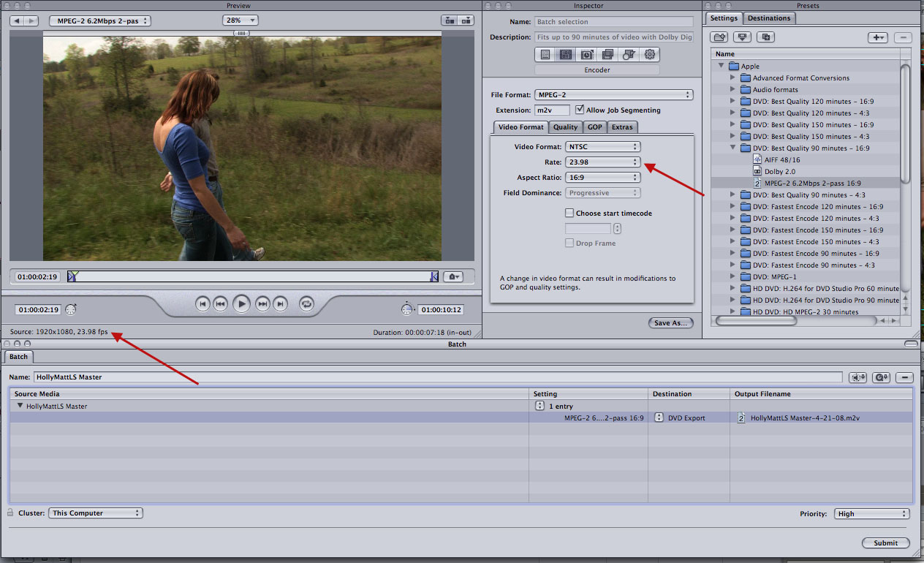Collapse the HollyMattLS Master job triangle
924x563 pixels.
(x=20, y=406)
